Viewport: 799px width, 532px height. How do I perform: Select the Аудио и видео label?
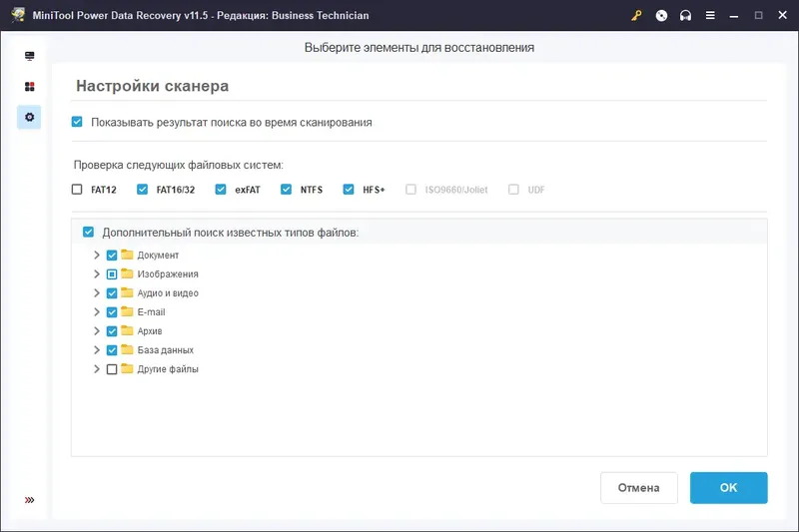click(x=168, y=293)
